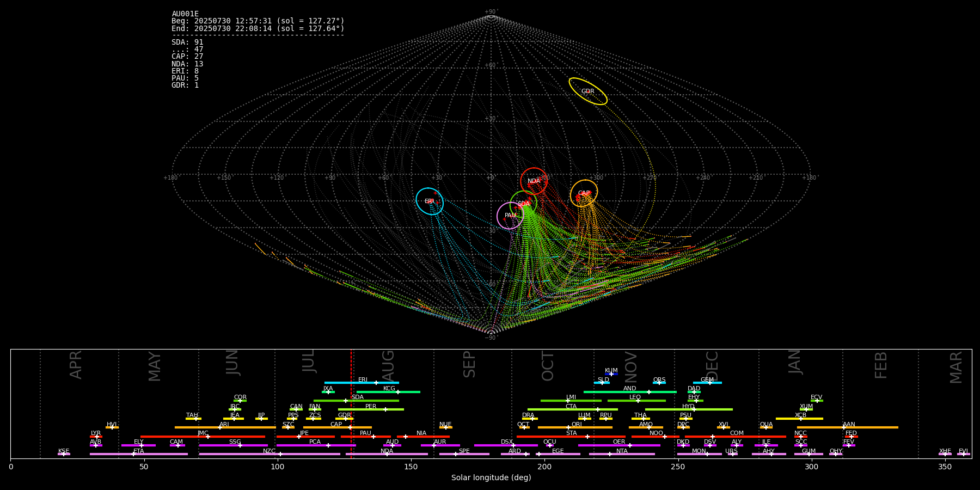Select the ETA shower bar in the timeline
Viewport: 980px width, 490px height.
tap(139, 454)
